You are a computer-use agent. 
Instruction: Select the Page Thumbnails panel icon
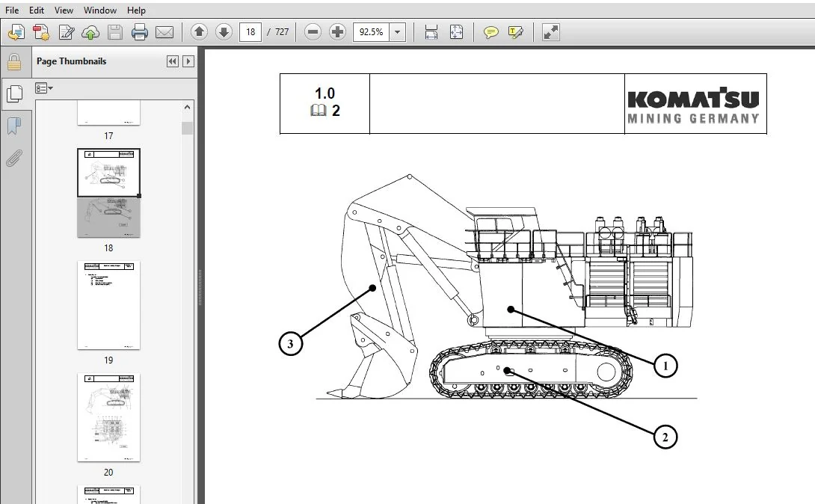click(14, 93)
